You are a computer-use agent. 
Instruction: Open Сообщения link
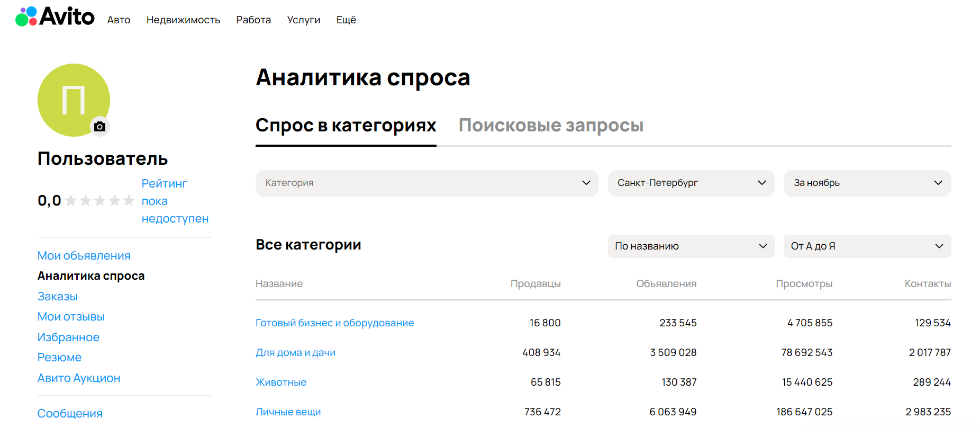point(70,413)
